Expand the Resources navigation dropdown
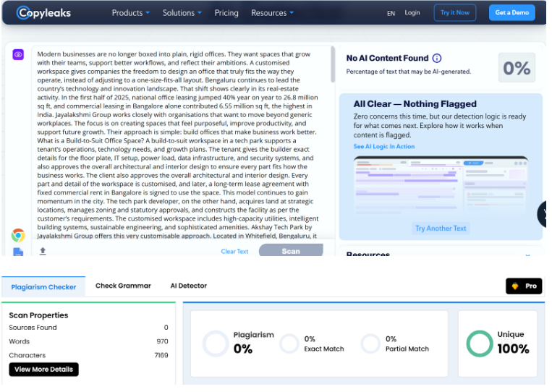Viewport: 552px width, 392px height. [x=272, y=13]
